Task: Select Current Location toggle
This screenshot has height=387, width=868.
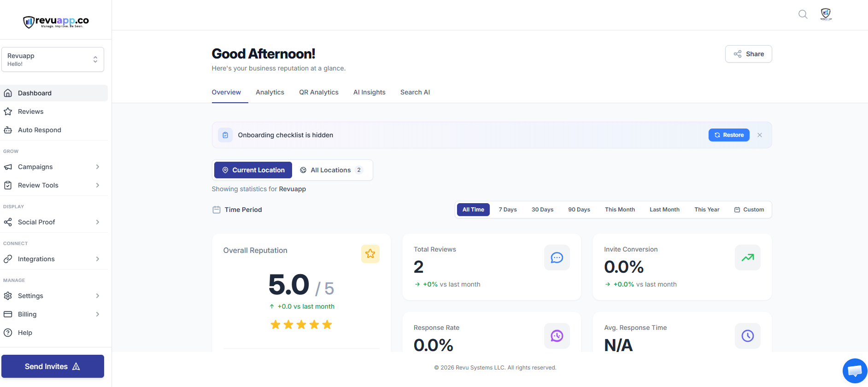Action: click(x=253, y=170)
